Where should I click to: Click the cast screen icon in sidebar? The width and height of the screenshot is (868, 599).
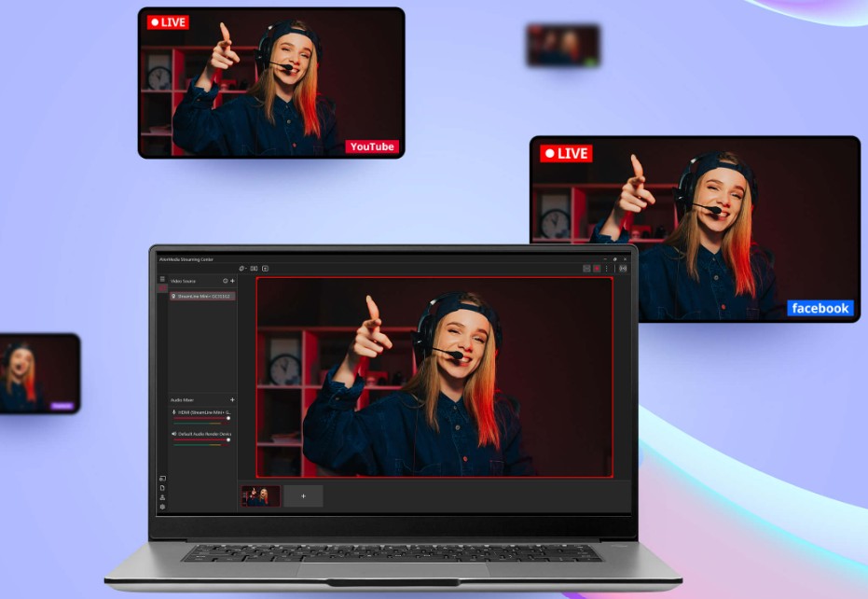(162, 479)
